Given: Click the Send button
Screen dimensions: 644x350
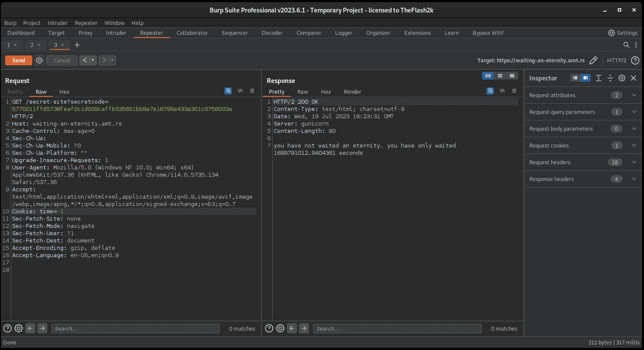Looking at the screenshot, I should click(x=18, y=61).
